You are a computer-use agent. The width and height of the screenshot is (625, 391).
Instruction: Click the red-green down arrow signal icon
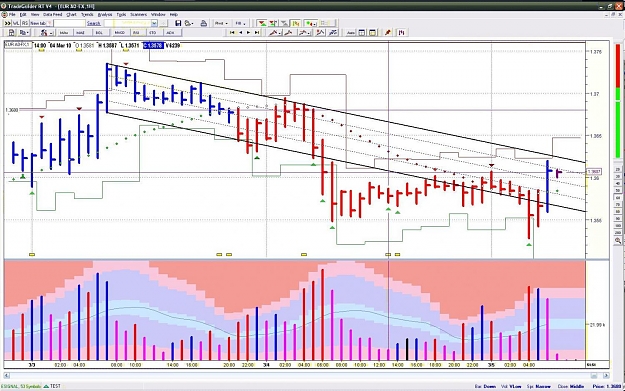pos(262,24)
